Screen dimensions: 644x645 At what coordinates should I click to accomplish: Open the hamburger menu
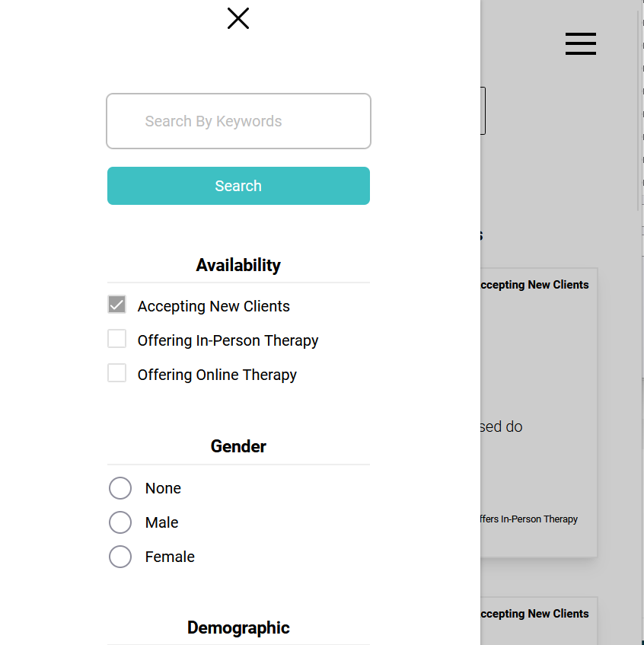[580, 44]
